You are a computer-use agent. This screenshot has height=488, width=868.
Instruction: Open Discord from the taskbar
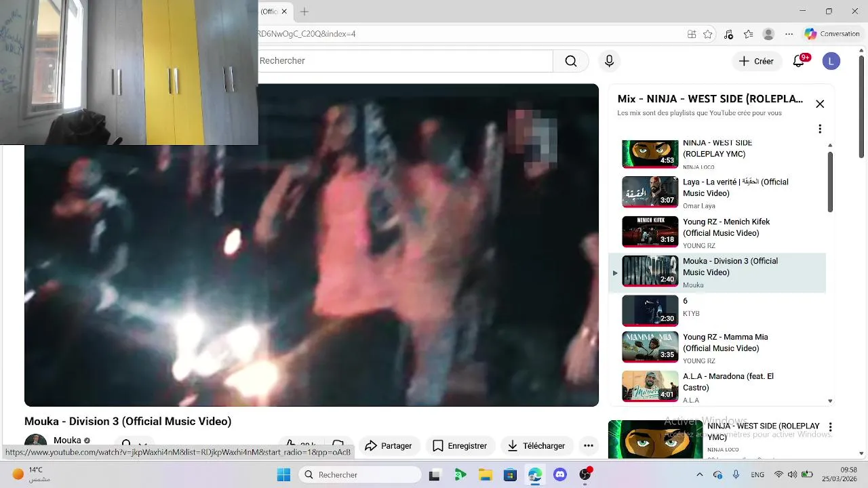tap(560, 475)
